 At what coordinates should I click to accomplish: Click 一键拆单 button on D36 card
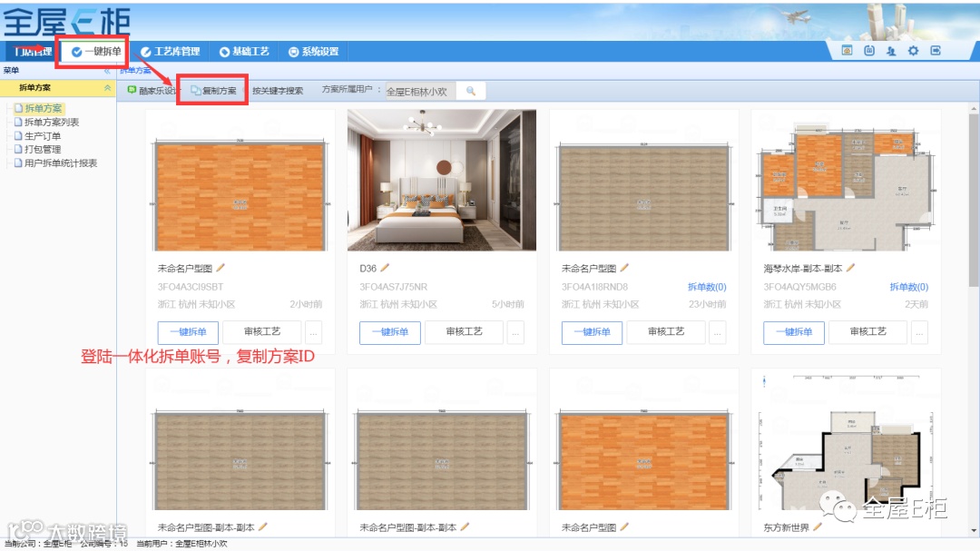tap(390, 332)
